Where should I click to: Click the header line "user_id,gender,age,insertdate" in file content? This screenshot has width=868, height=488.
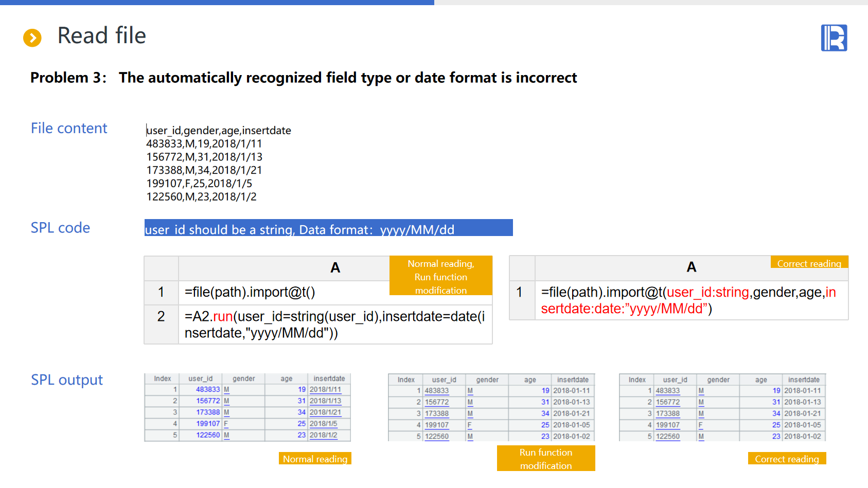pyautogui.click(x=219, y=131)
